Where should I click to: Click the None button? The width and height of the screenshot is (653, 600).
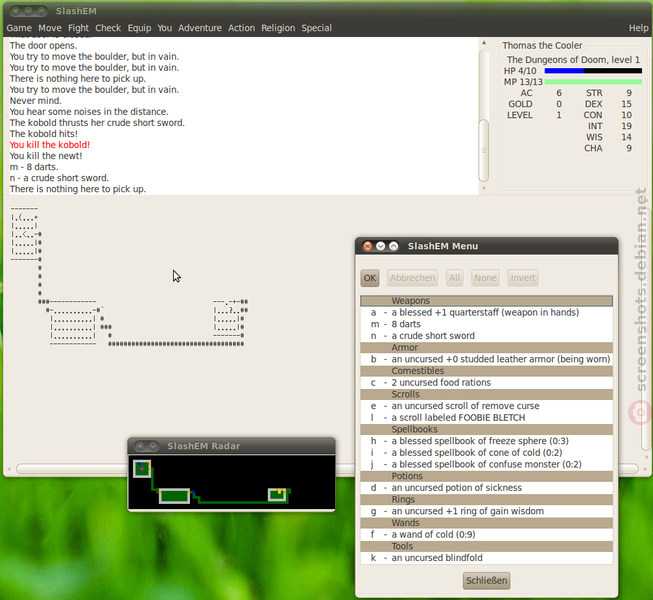click(485, 278)
